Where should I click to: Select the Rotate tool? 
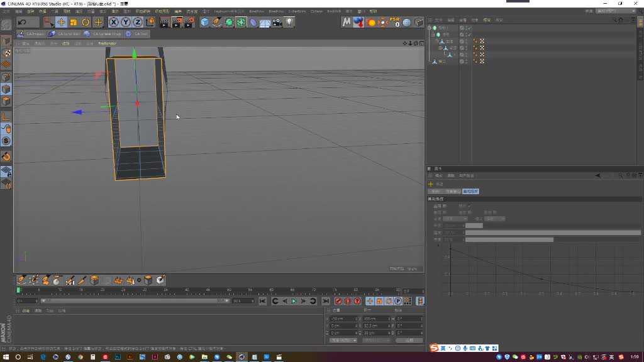click(x=85, y=22)
